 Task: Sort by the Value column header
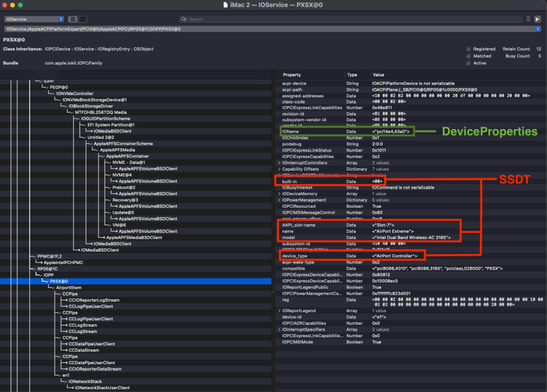pos(378,75)
